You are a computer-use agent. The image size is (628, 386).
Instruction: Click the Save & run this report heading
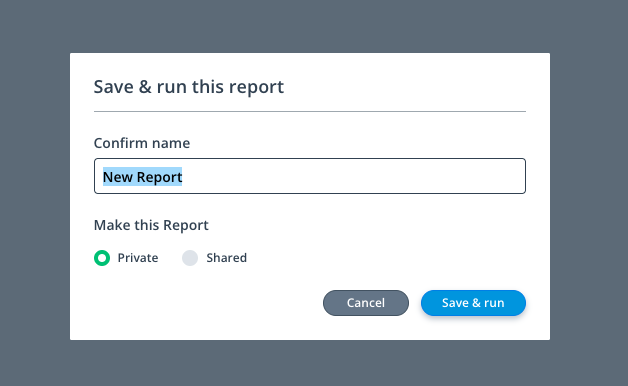click(189, 87)
